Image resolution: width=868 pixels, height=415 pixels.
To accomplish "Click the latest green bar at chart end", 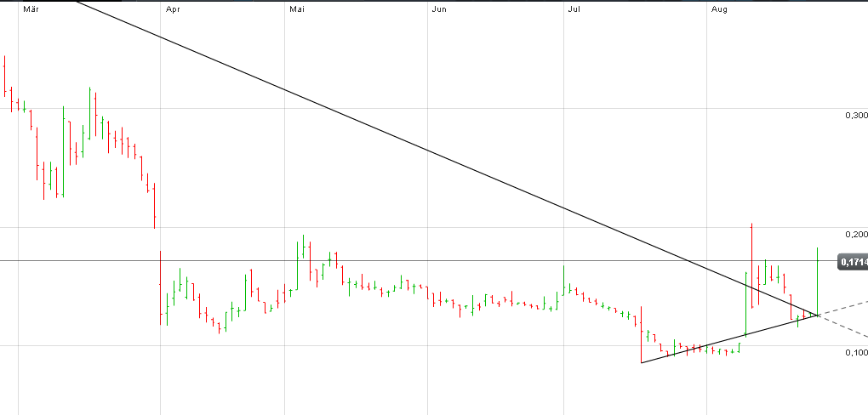I will click(817, 281).
